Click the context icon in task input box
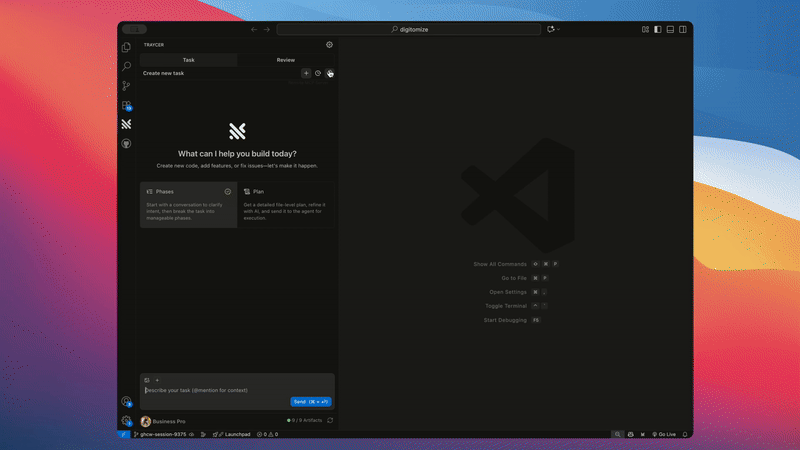Viewport: 800px width, 450px height. point(147,380)
